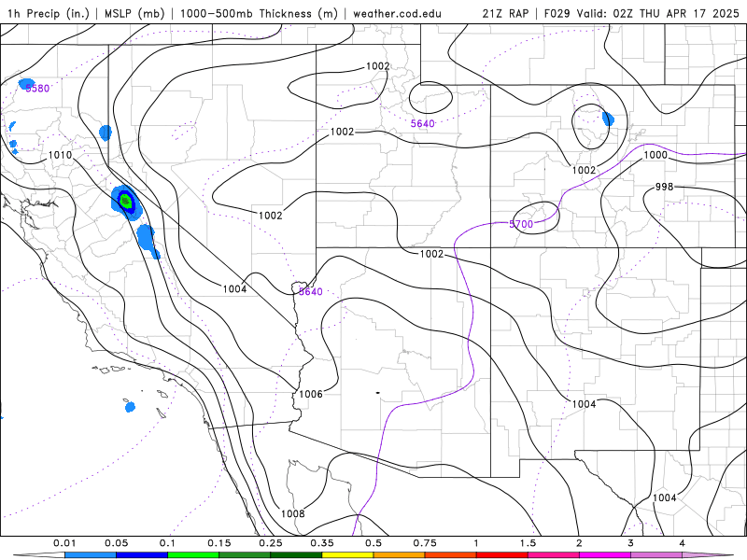Click the light blue legend swatch at 0.01

pyautogui.click(x=91, y=555)
